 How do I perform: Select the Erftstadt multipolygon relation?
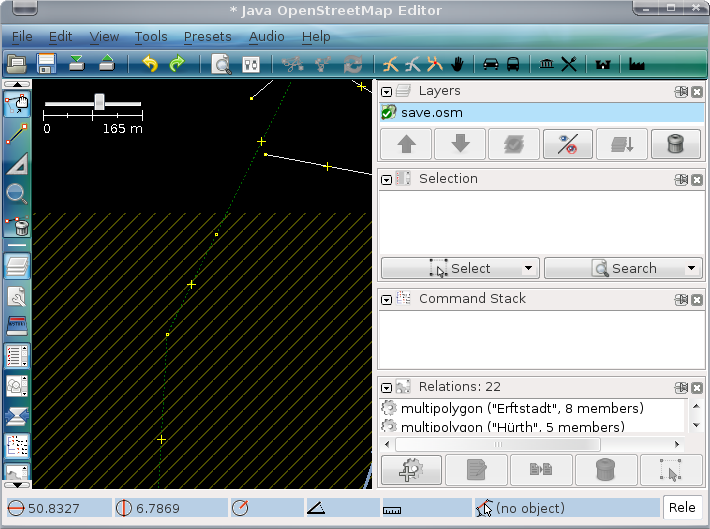pyautogui.click(x=520, y=408)
